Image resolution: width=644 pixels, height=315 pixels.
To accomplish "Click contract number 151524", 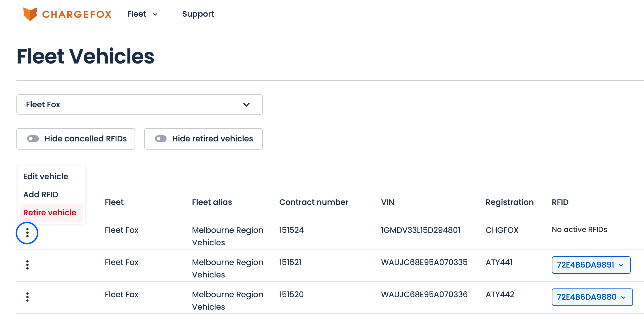I will (x=291, y=230).
